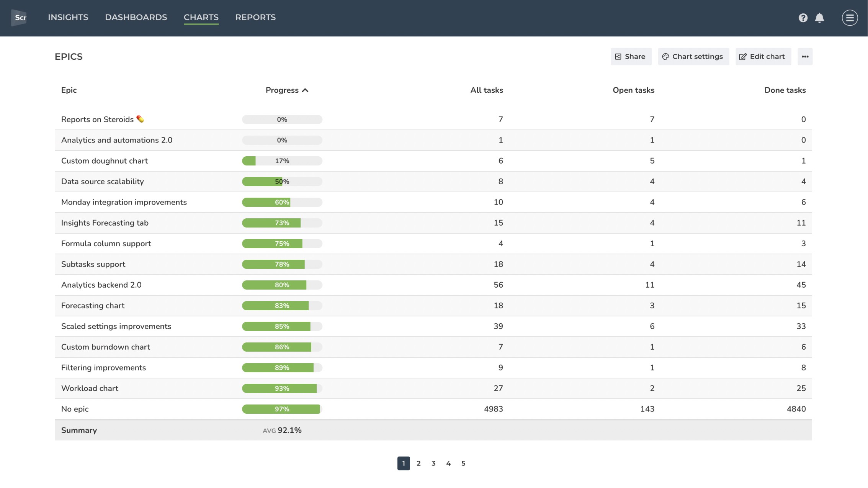Viewport: 868px width, 488px height.
Task: Open the notifications bell
Action: (819, 18)
